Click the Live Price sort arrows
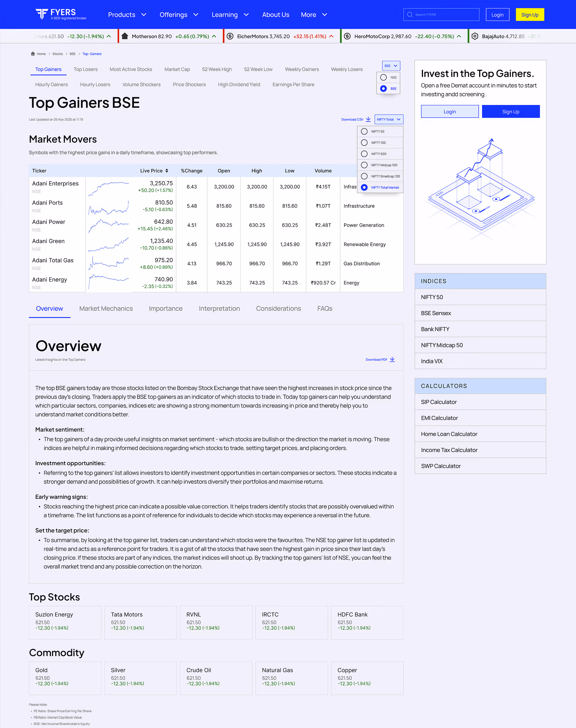576x728 pixels. point(167,171)
